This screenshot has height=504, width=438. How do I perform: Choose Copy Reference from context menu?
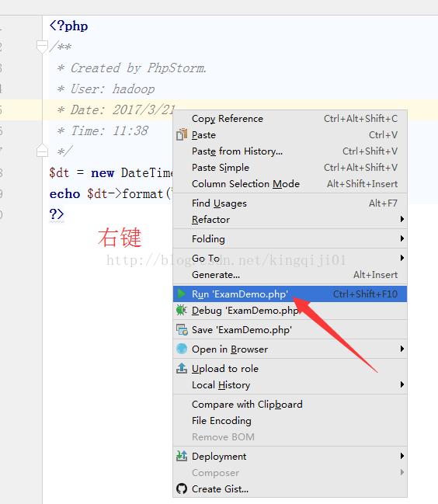pyautogui.click(x=290, y=119)
